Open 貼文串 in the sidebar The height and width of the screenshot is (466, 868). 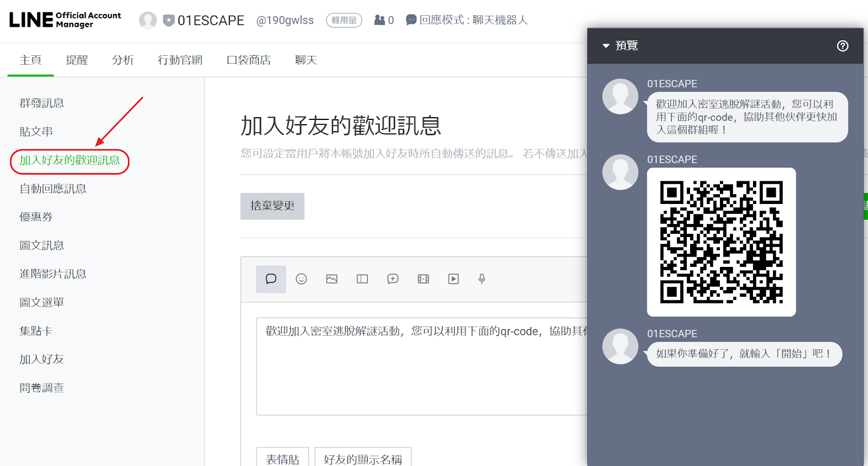(36, 131)
